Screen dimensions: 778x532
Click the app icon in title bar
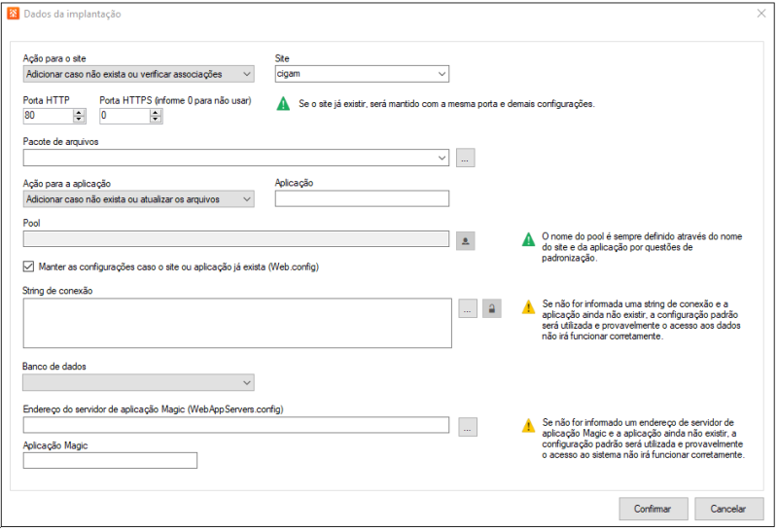coord(12,15)
